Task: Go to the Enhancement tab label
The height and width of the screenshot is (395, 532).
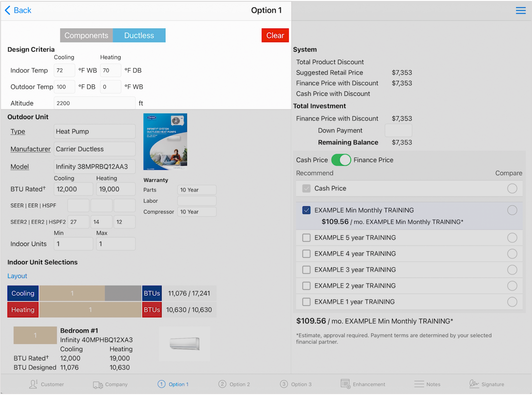Action: click(x=369, y=384)
